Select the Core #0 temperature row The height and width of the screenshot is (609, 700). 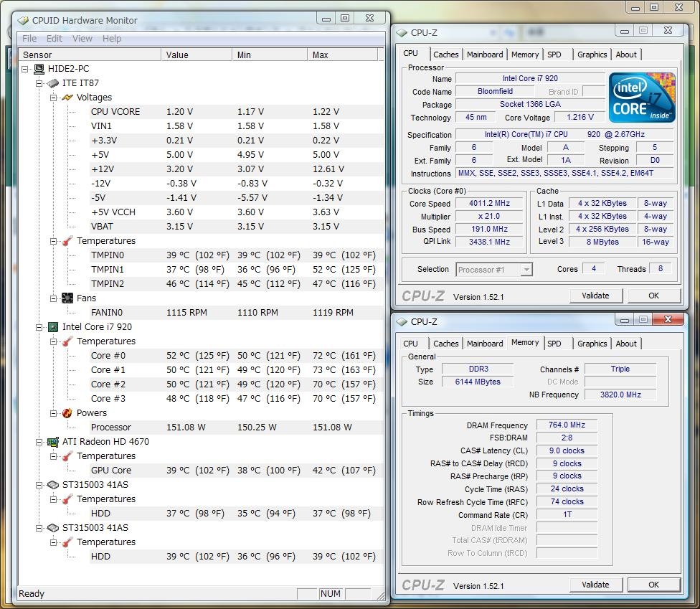click(237, 355)
